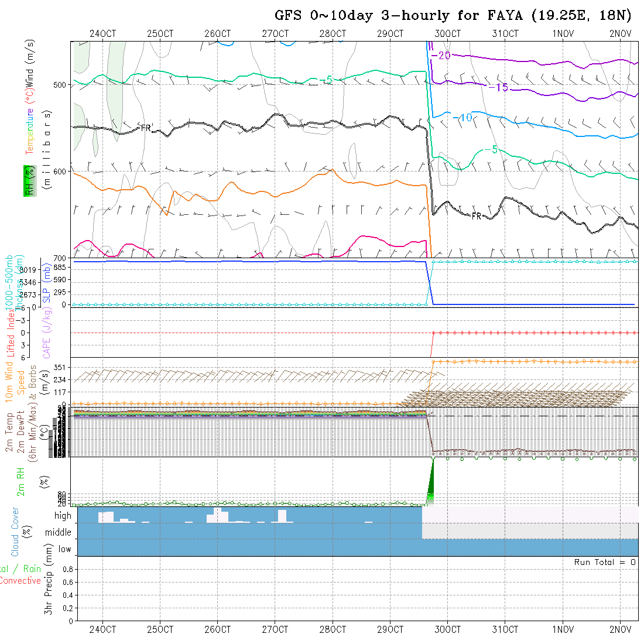This screenshot has width=644, height=644.
Task: Click 30OCT label on the top axis
Action: click(448, 34)
